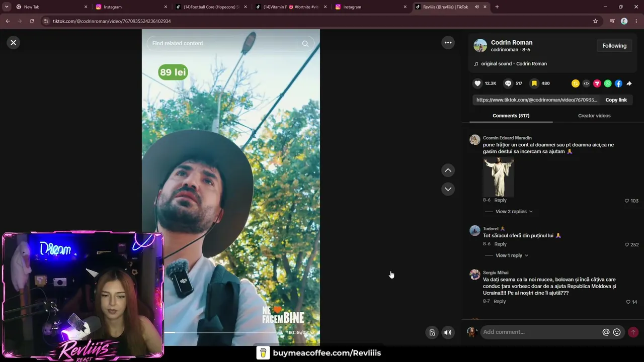Image resolution: width=644 pixels, height=362 pixels.
Task: Close the TikTok video viewer
Action: click(14, 43)
